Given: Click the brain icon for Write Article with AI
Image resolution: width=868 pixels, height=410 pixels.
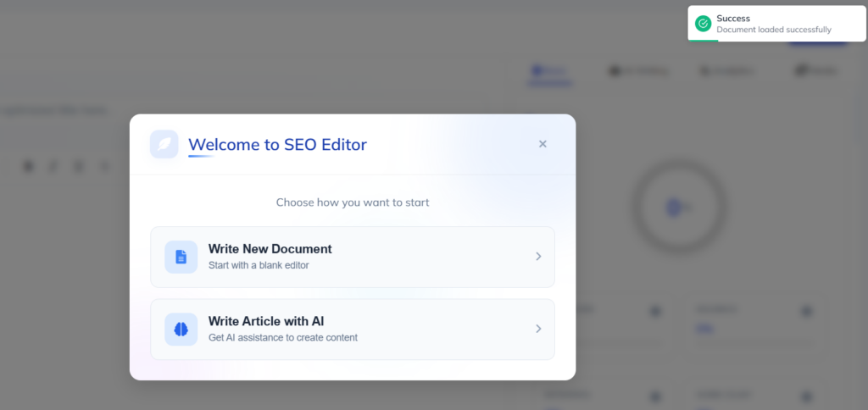Looking at the screenshot, I should pos(181,330).
